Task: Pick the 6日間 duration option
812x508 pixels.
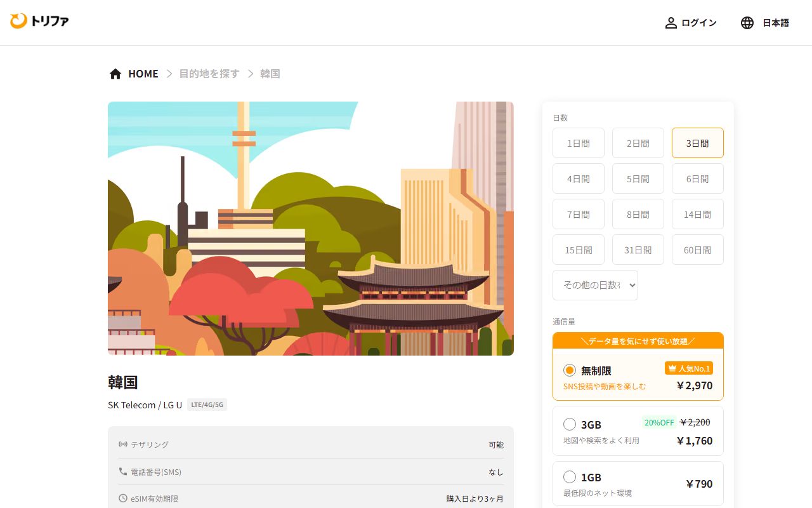Action: [x=698, y=178]
